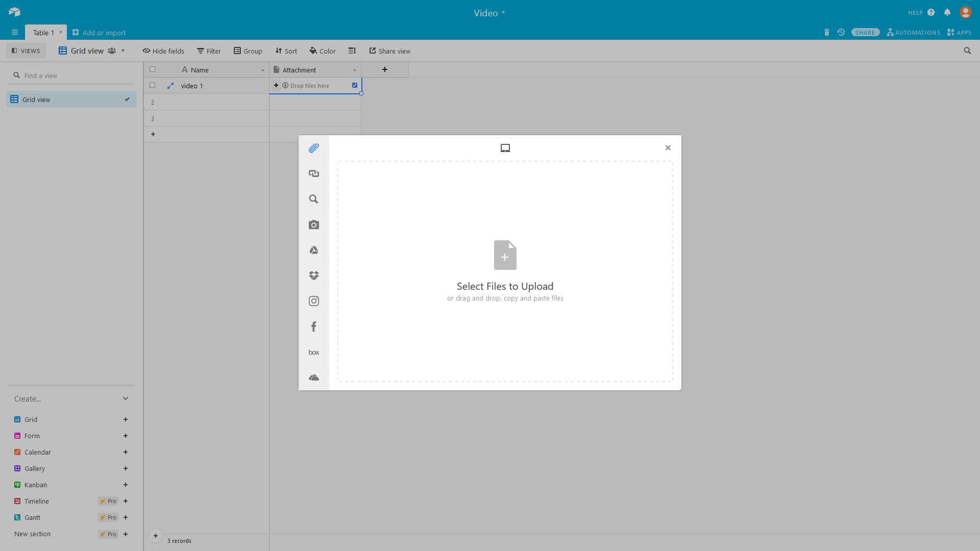Open the link (URL) upload source
The width and height of the screenshot is (980, 551).
(x=314, y=173)
